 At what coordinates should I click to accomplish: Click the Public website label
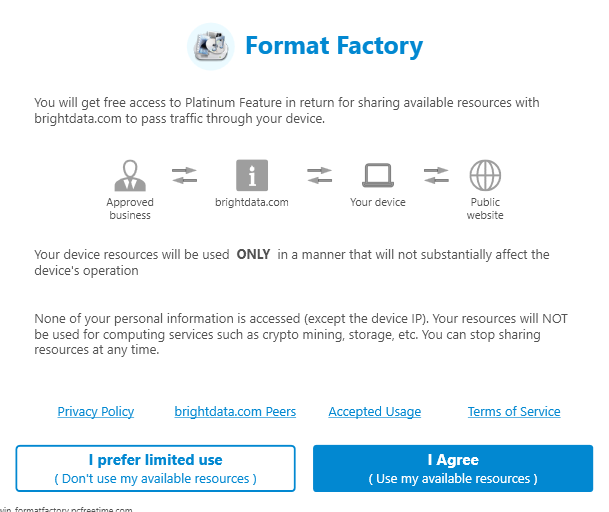(x=485, y=209)
